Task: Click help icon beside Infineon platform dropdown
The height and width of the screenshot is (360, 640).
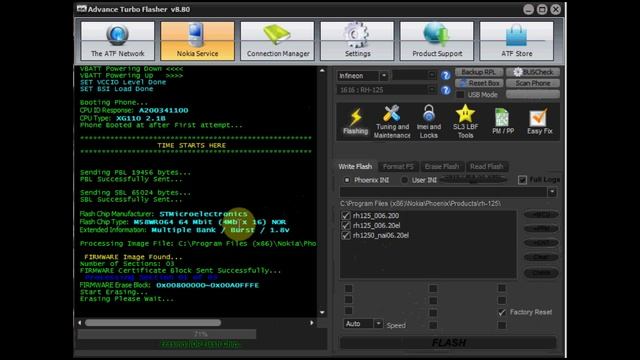Action: click(x=446, y=76)
